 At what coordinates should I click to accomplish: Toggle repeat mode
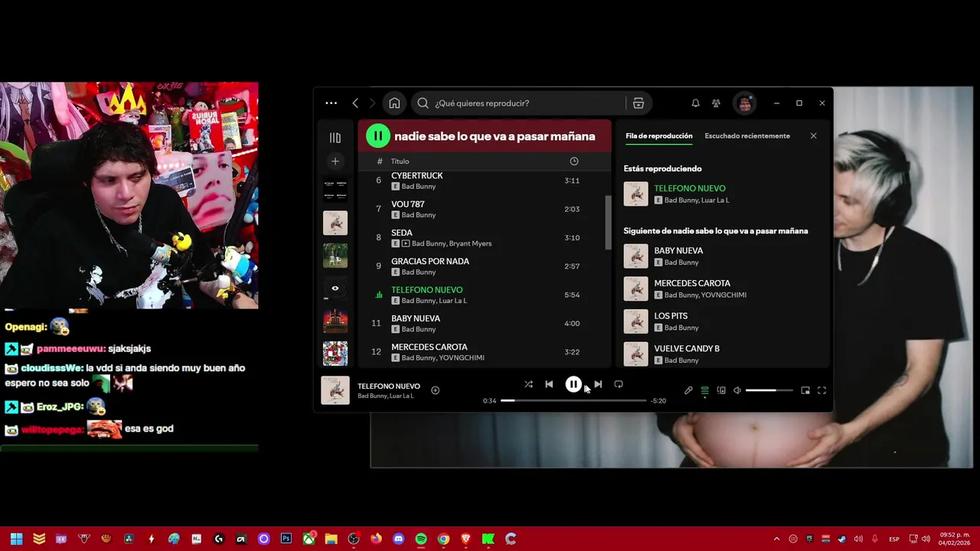(619, 384)
